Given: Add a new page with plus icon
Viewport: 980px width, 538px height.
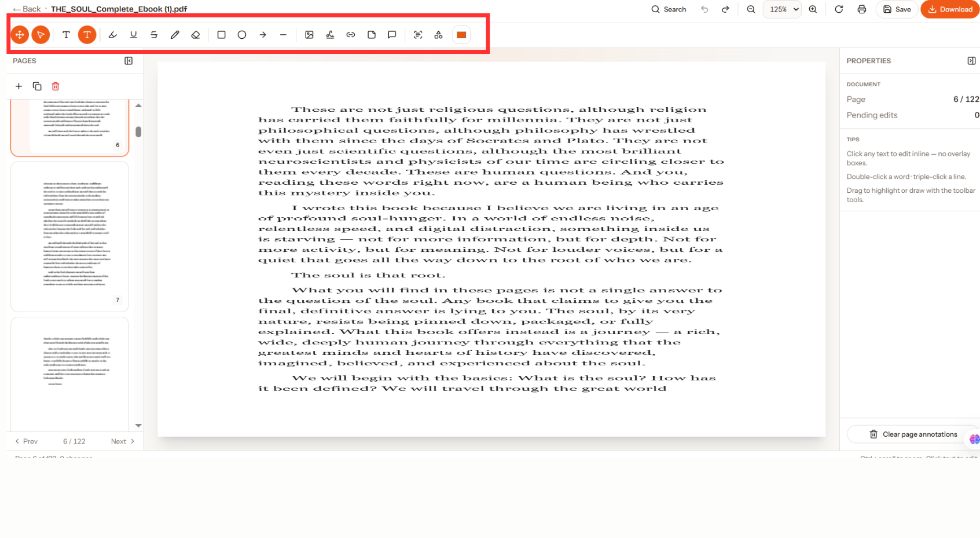Looking at the screenshot, I should point(19,86).
